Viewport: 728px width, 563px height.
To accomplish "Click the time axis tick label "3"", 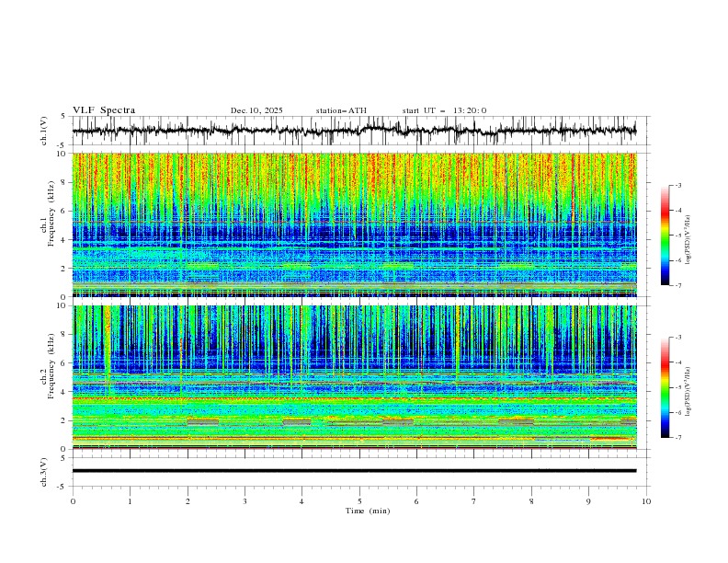I will click(x=245, y=501).
